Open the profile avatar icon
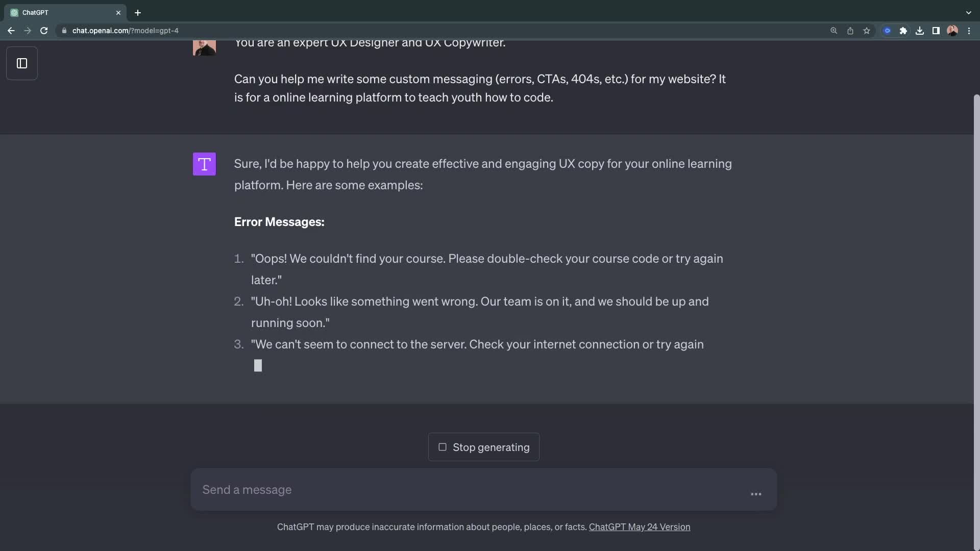The image size is (980, 551). [x=952, y=31]
